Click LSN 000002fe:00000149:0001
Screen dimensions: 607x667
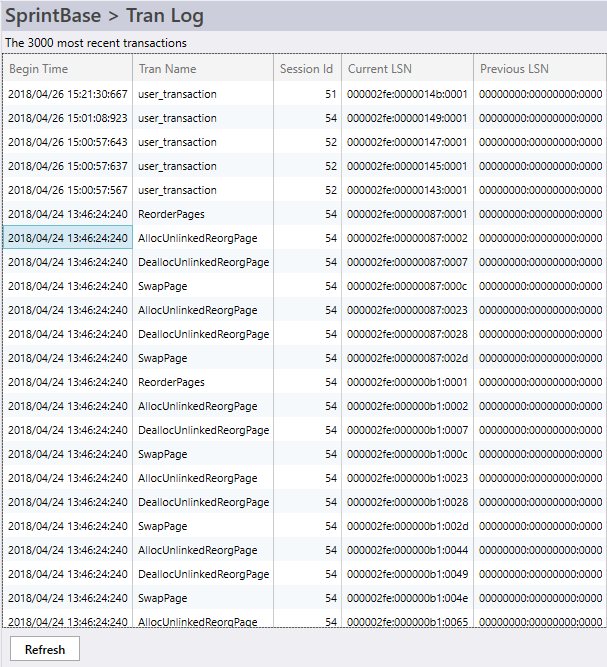pyautogui.click(x=407, y=118)
